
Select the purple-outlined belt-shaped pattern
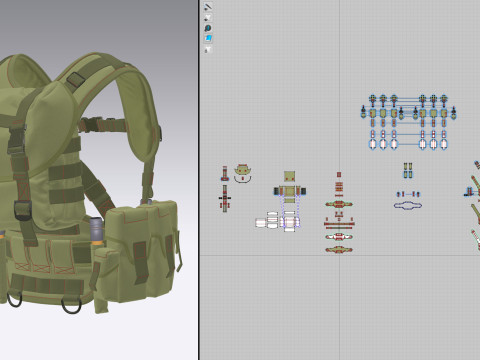[x=408, y=206]
